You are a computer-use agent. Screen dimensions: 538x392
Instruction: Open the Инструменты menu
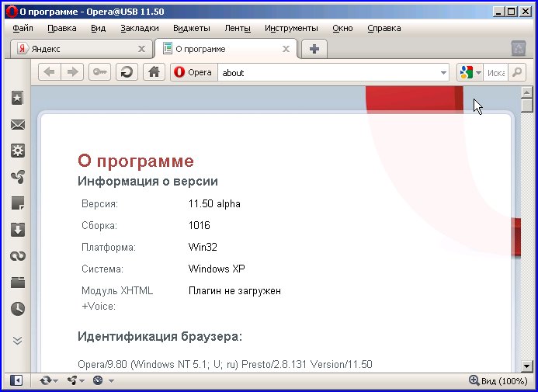[291, 28]
